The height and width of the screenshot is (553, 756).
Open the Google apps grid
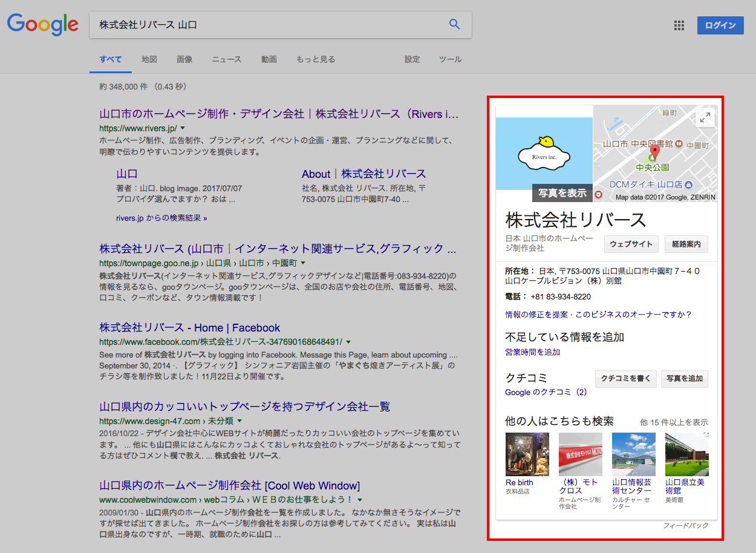[679, 25]
